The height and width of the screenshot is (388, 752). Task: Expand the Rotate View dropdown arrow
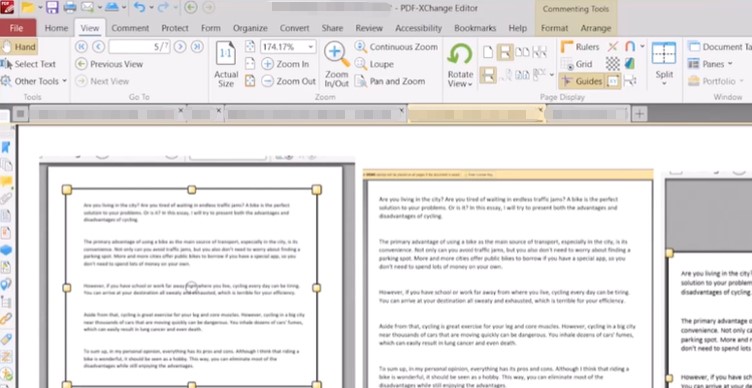pos(470,84)
